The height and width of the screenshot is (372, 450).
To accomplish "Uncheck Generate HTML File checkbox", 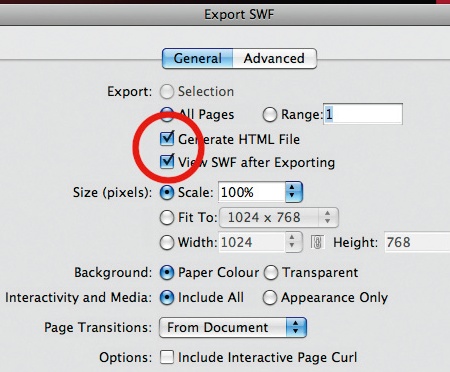I will (167, 139).
